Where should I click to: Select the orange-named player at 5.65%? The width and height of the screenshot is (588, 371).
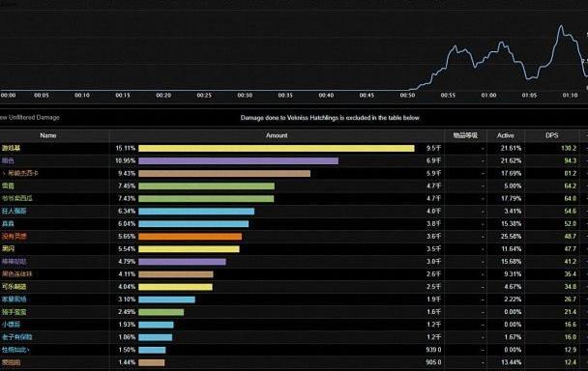(15, 237)
